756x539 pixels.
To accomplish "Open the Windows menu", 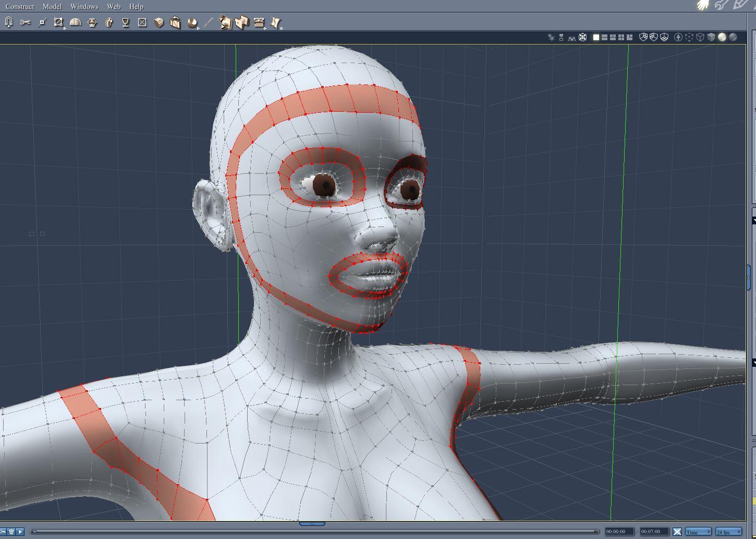I will 84,6.
